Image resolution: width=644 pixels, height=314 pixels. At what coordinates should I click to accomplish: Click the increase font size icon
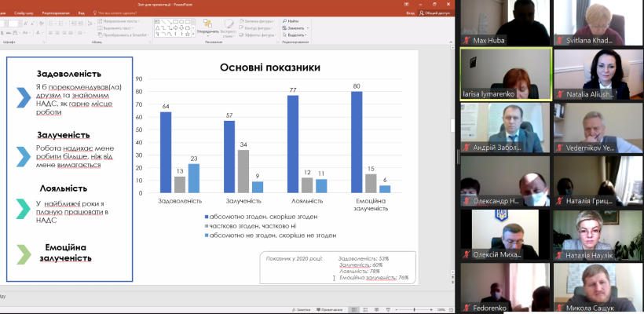click(25, 24)
